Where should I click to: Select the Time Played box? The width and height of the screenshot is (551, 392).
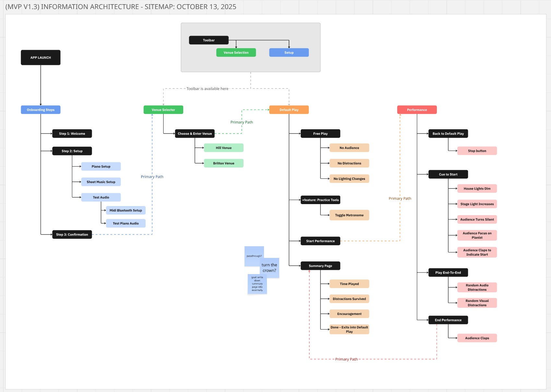349,284
